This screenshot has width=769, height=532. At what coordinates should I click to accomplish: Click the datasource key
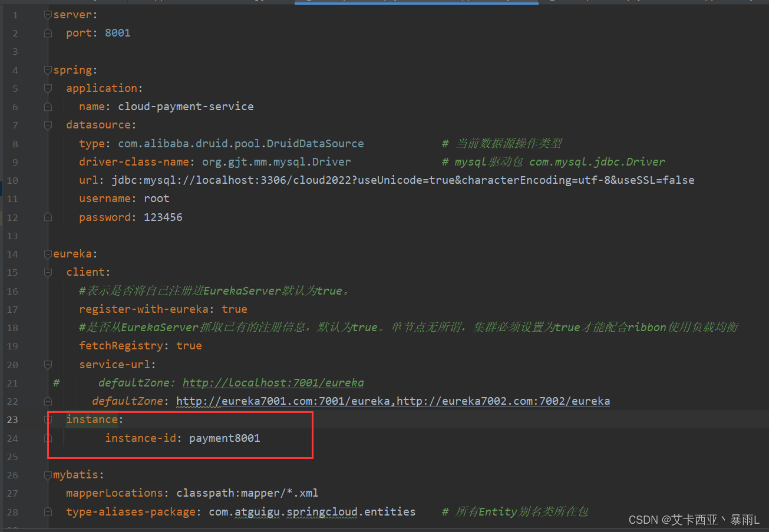[x=98, y=125]
